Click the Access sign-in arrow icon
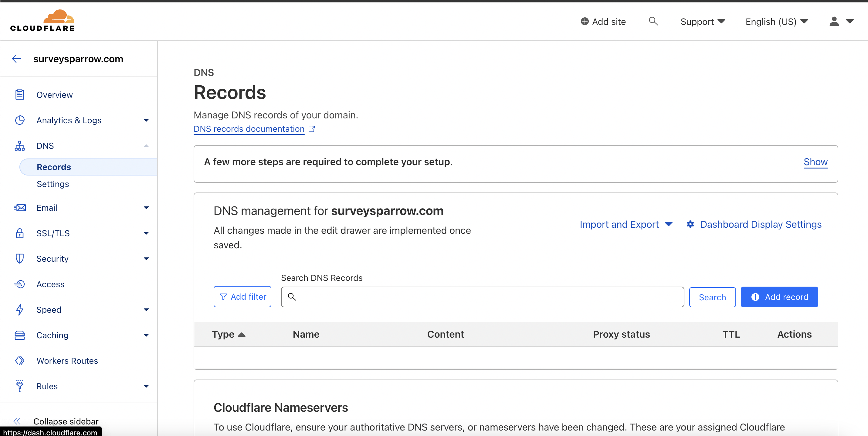868x436 pixels. click(19, 284)
